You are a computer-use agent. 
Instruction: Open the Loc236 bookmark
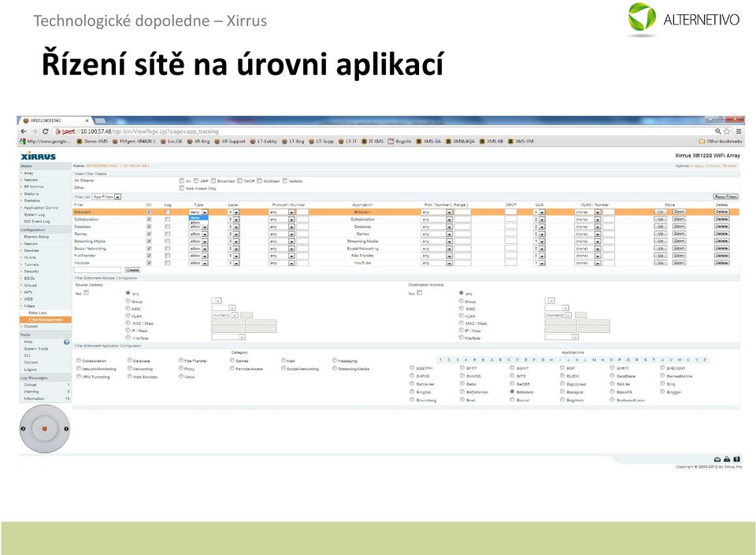coord(171,142)
